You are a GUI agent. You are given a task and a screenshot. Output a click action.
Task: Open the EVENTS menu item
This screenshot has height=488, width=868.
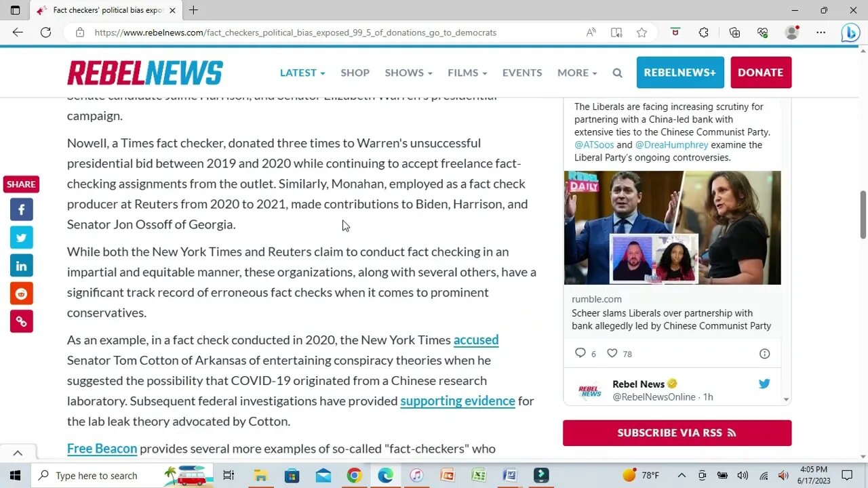(522, 73)
